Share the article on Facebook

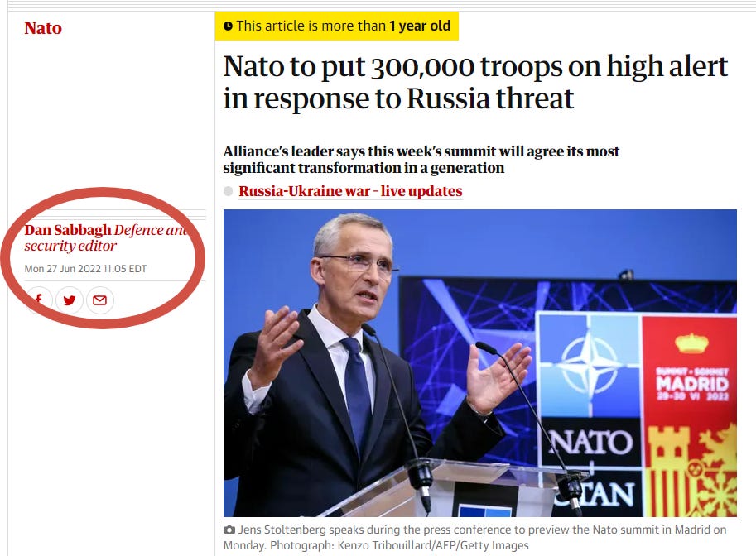tap(39, 300)
